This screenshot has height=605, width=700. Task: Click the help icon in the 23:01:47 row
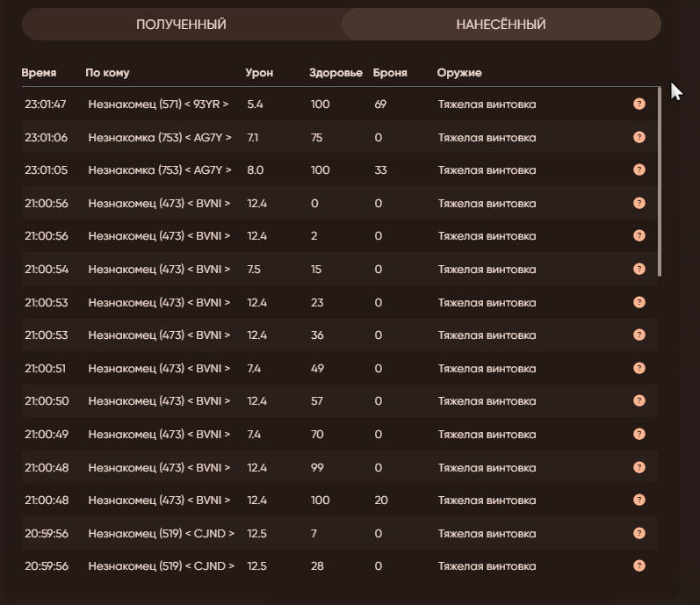coord(639,104)
